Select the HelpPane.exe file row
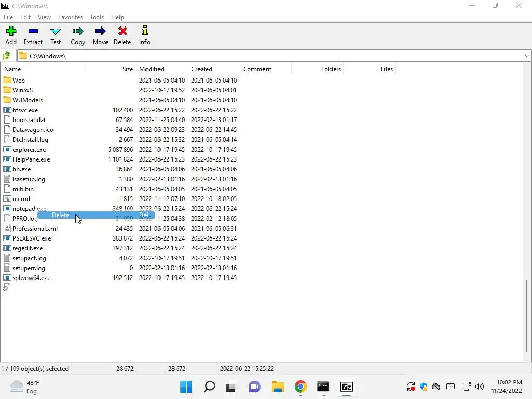The height and width of the screenshot is (399, 532). click(120, 159)
